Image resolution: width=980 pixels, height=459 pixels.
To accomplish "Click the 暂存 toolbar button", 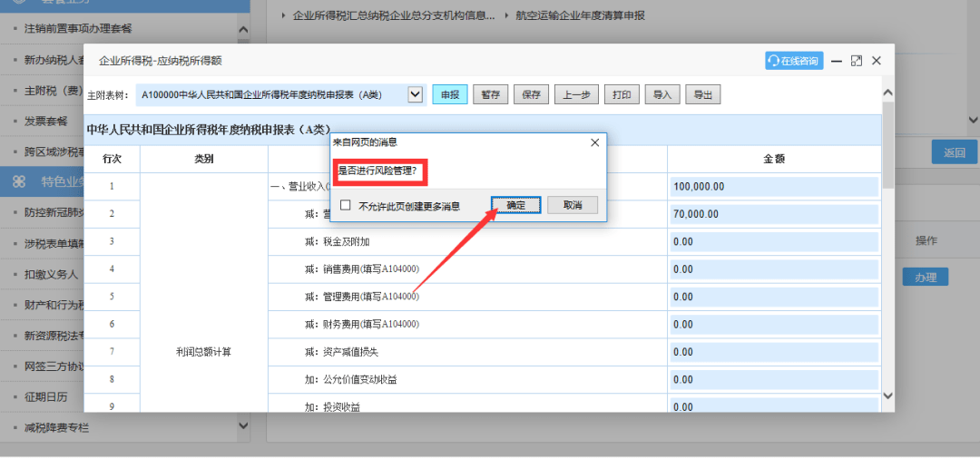I will coord(490,94).
